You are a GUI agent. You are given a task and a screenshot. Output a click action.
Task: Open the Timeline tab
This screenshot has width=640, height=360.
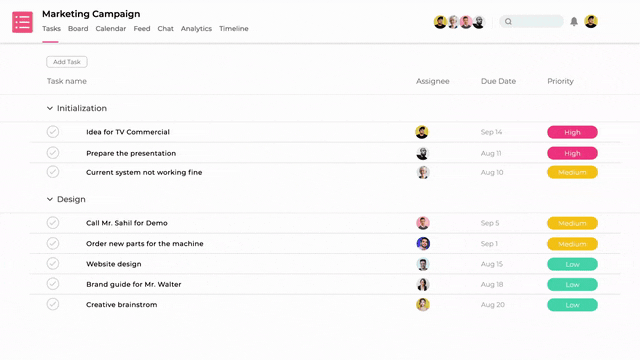point(234,29)
